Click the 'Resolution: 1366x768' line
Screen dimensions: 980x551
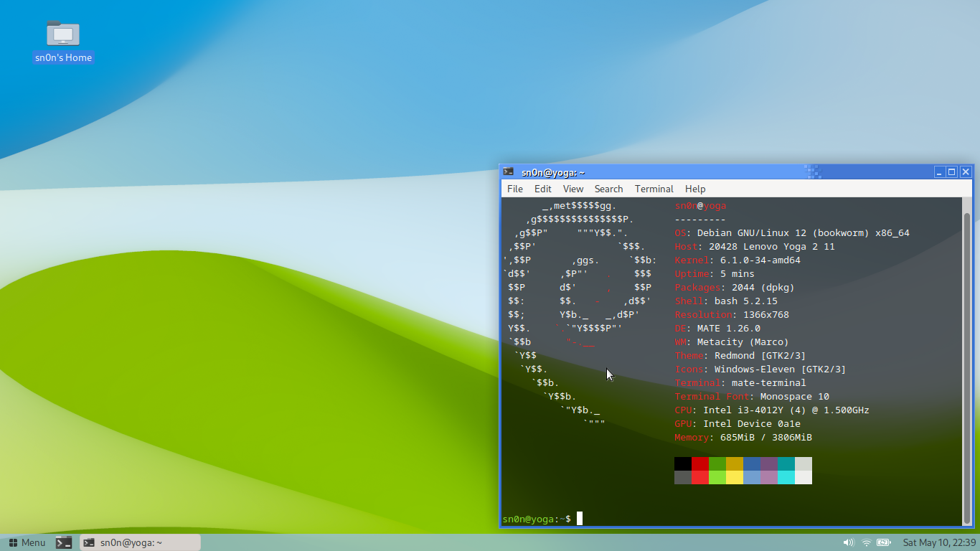pyautogui.click(x=732, y=315)
